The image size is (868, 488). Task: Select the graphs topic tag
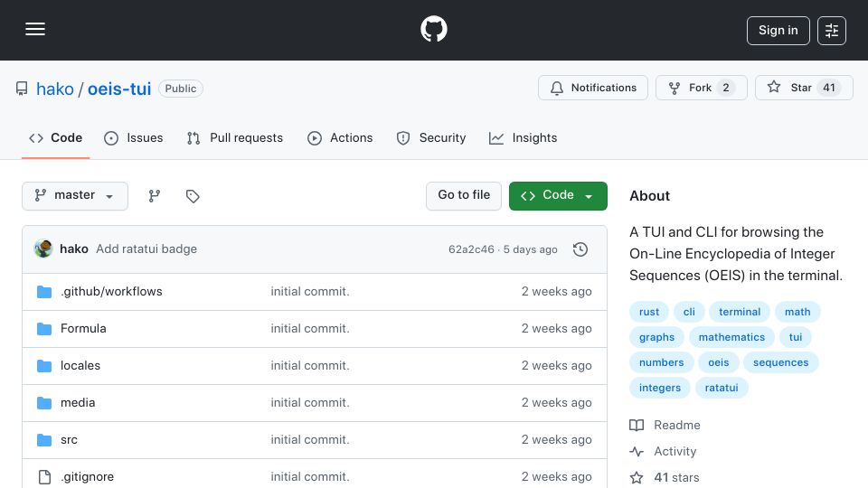656,337
